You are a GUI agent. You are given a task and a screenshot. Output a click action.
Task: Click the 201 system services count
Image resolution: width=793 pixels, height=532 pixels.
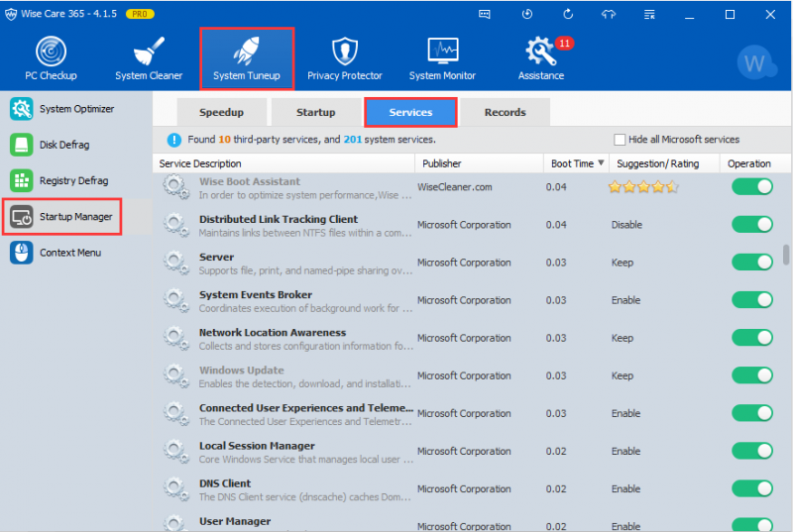click(x=353, y=140)
